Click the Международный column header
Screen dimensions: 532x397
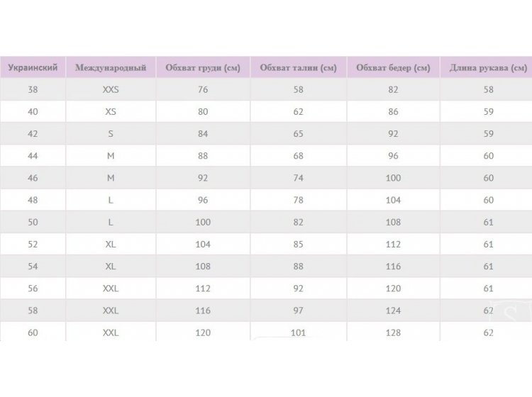coord(111,68)
